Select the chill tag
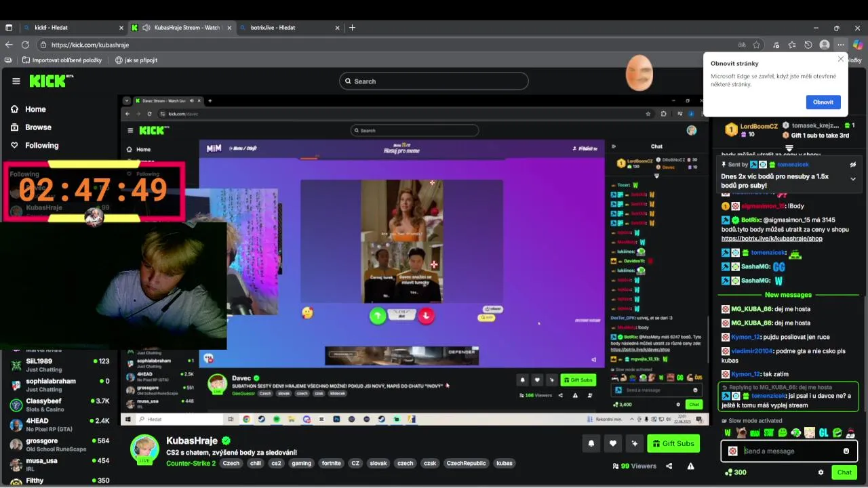This screenshot has height=488, width=868. [255, 464]
